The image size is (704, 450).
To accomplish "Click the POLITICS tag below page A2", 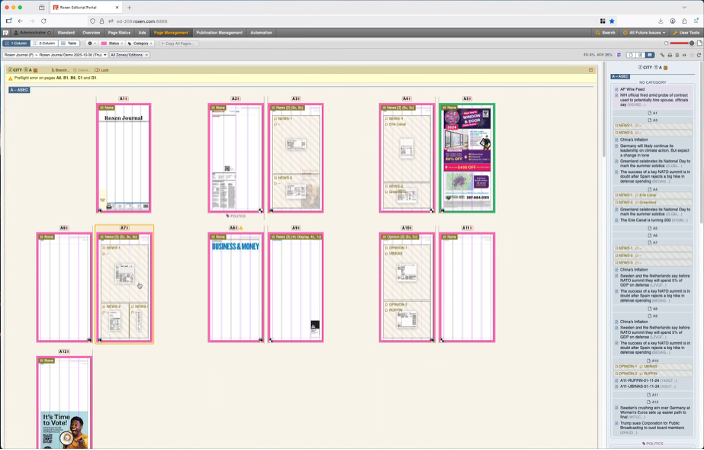I will point(236,216).
